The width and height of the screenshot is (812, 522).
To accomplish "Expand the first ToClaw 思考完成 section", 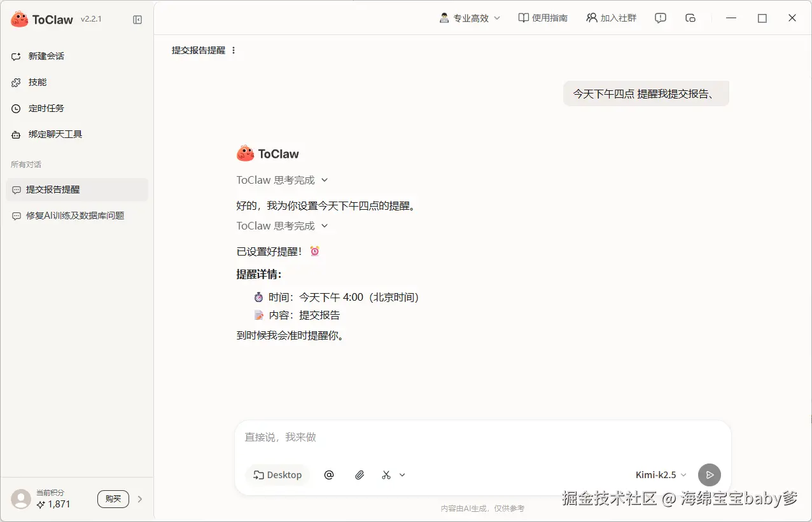I will [x=283, y=180].
